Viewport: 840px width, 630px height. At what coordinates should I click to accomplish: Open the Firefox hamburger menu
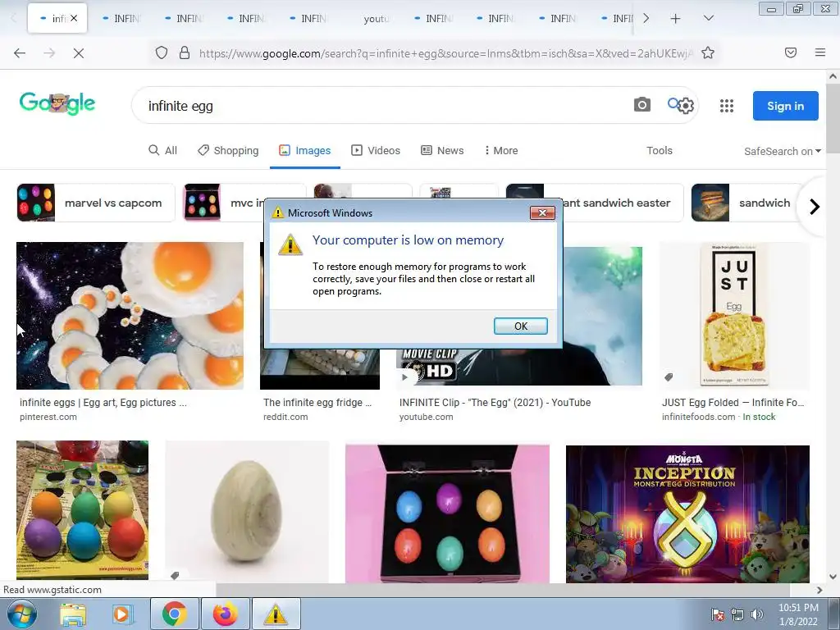point(819,52)
